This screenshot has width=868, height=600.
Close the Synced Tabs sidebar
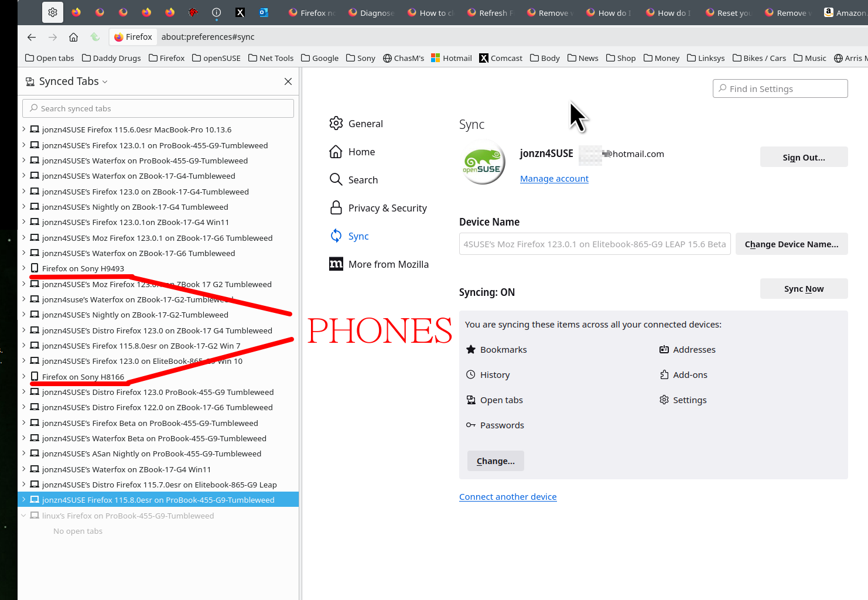(288, 81)
